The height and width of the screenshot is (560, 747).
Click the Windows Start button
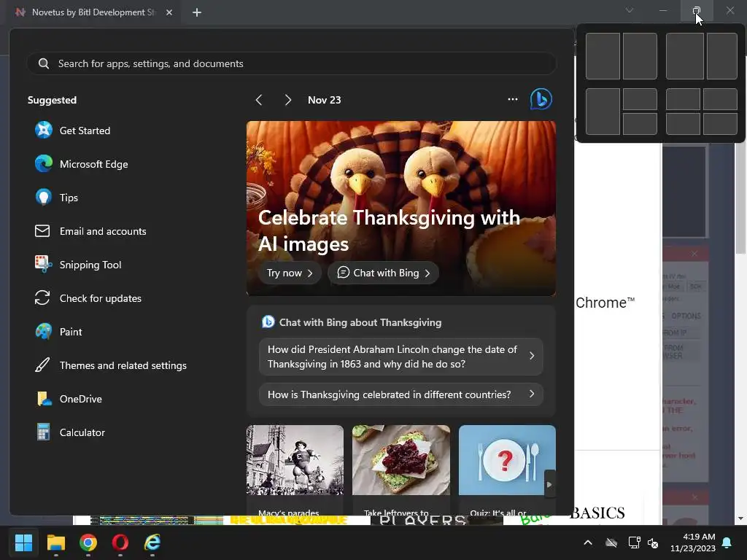(x=24, y=542)
